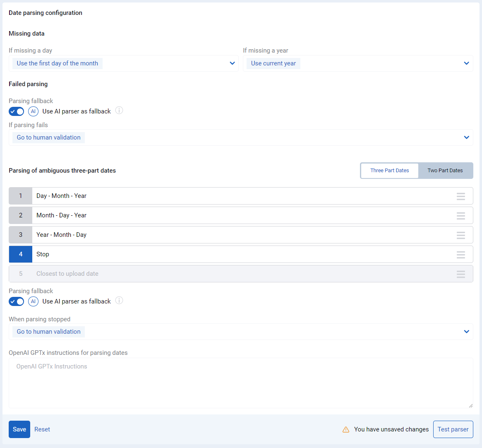
Task: Click the Reset link
Action: pyautogui.click(x=42, y=429)
